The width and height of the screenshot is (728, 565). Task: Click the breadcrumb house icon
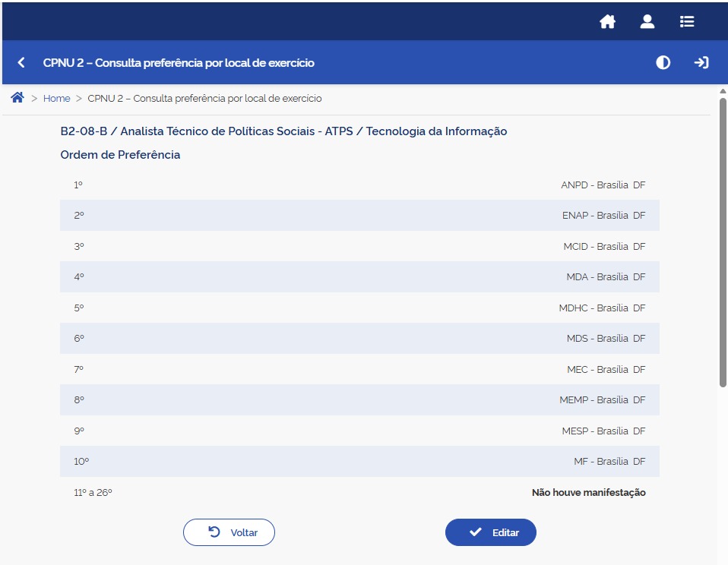click(x=17, y=97)
